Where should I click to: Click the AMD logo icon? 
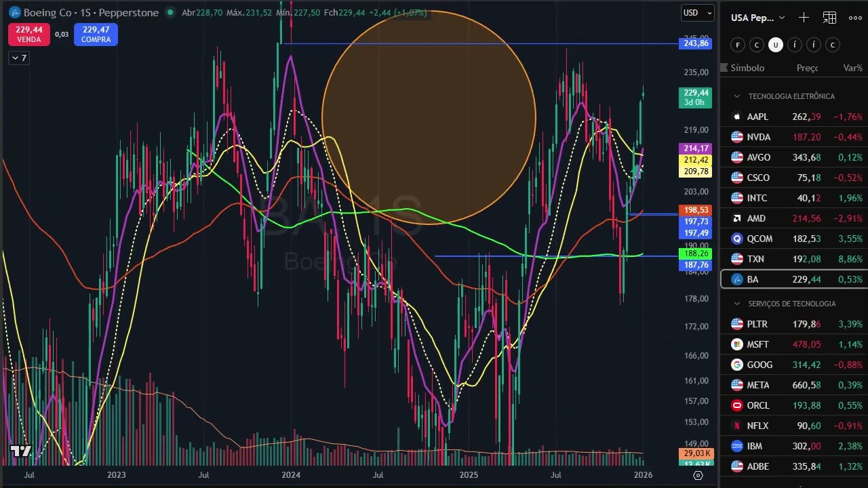click(x=737, y=218)
